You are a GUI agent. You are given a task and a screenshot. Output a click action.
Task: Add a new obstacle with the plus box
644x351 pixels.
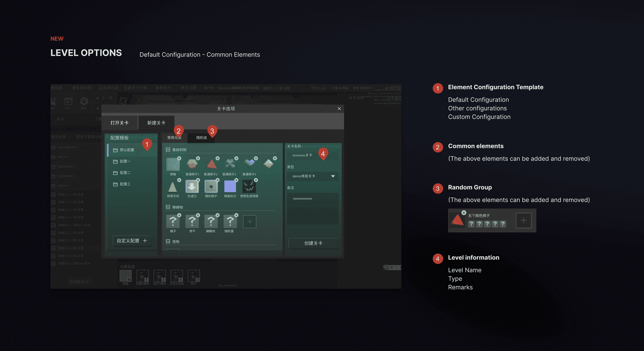point(250,221)
